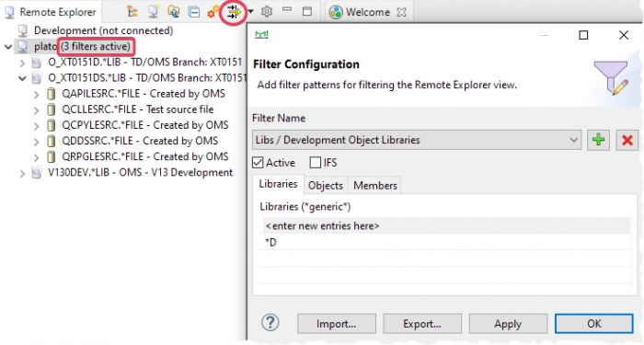
Task: Click the Import... button
Action: 337,324
